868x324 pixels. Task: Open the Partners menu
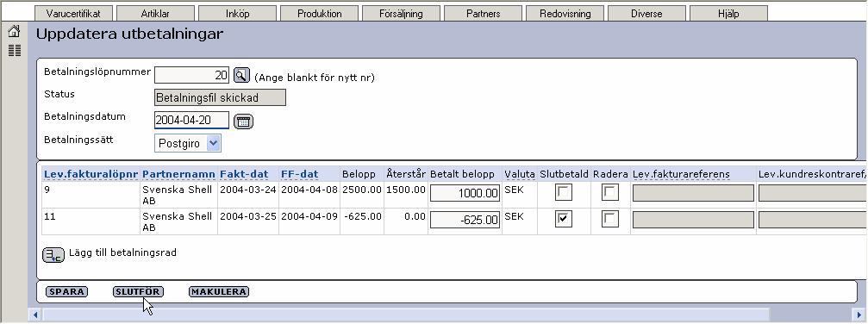[484, 14]
